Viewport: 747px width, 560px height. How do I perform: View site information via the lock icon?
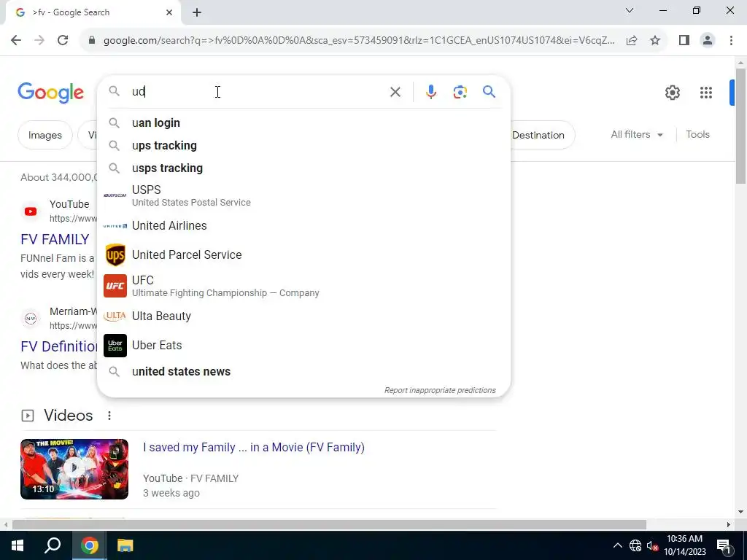coord(92,41)
